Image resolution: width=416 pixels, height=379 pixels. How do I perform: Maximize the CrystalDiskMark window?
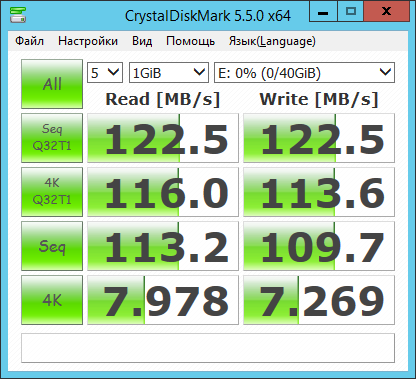pyautogui.click(x=351, y=11)
